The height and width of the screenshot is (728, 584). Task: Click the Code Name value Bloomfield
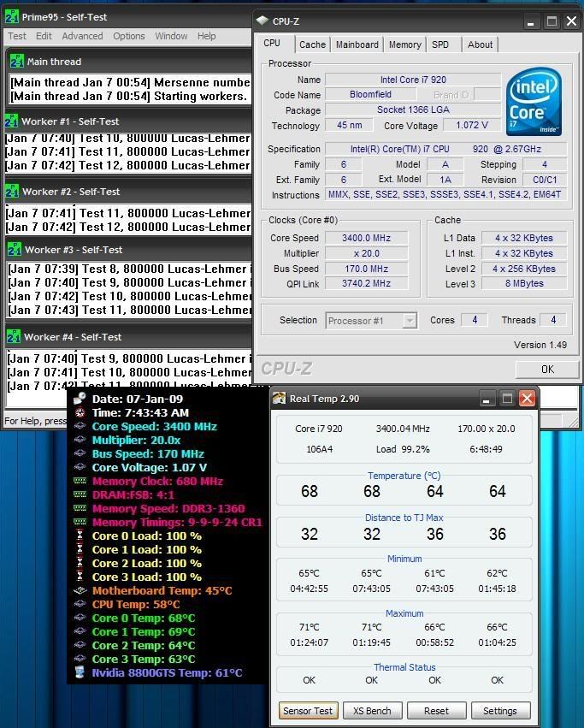(370, 94)
